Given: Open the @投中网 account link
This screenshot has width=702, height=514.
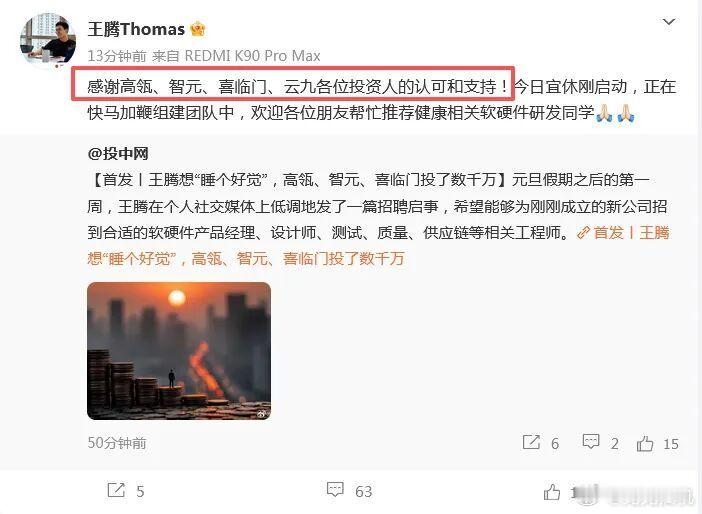Looking at the screenshot, I should [x=118, y=154].
